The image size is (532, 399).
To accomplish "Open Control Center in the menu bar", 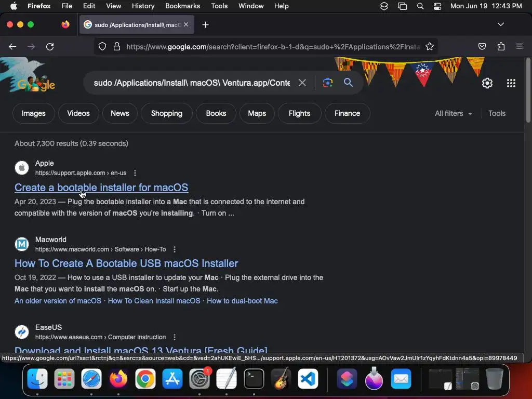I will [437, 6].
